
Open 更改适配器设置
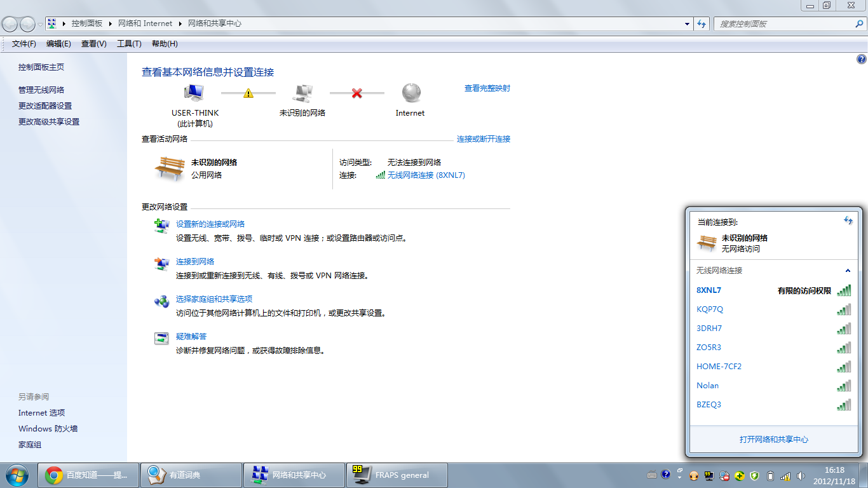click(x=45, y=106)
